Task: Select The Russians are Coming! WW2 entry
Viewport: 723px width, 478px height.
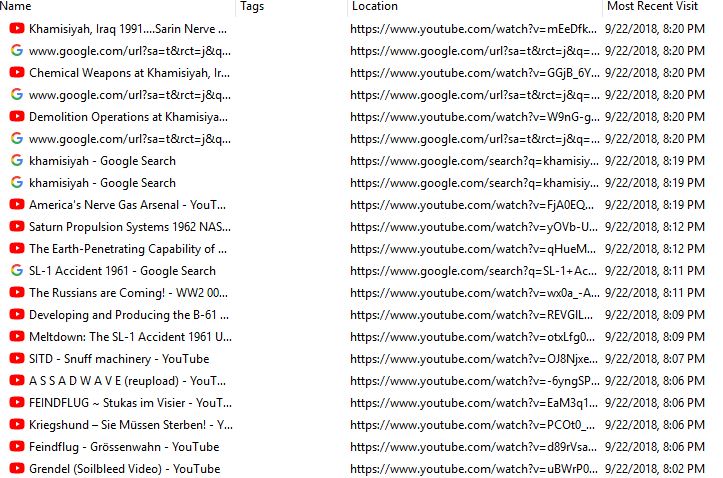Action: (360, 293)
